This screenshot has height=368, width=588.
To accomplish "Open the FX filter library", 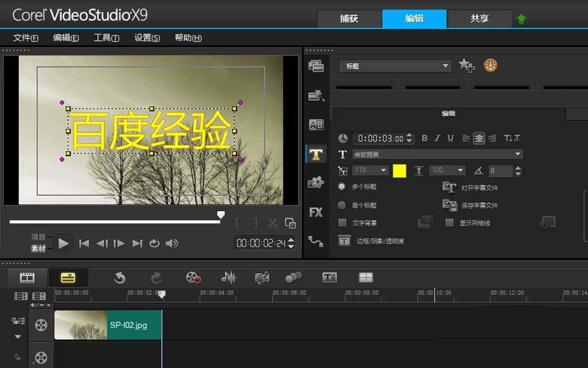I will [316, 212].
